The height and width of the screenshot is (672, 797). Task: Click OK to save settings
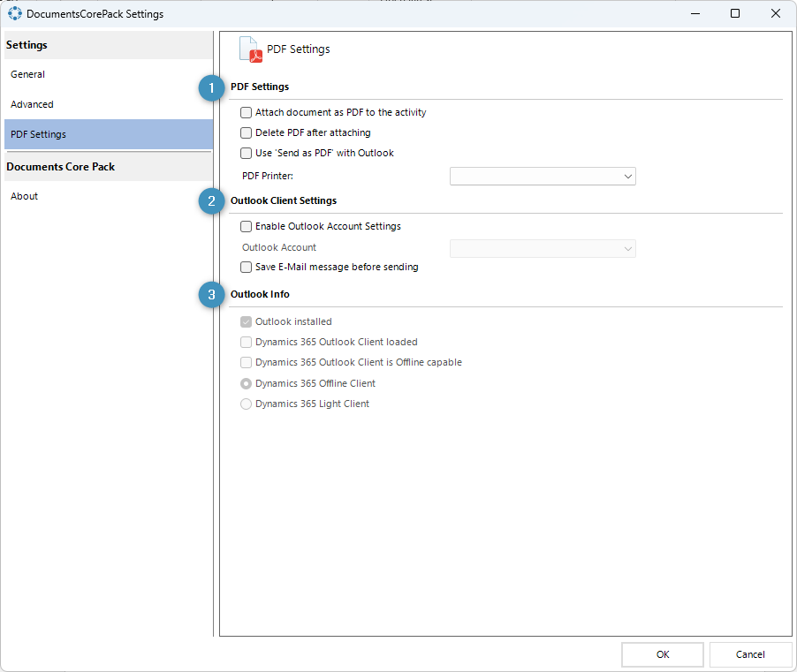click(663, 654)
